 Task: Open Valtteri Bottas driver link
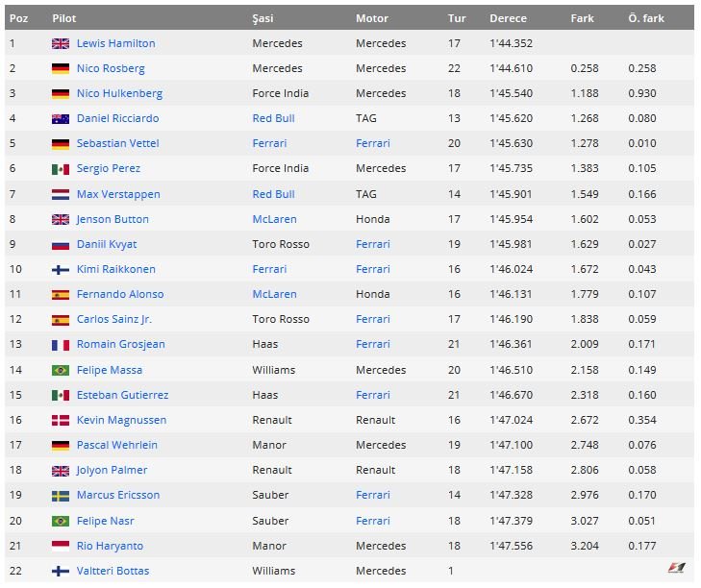(113, 571)
